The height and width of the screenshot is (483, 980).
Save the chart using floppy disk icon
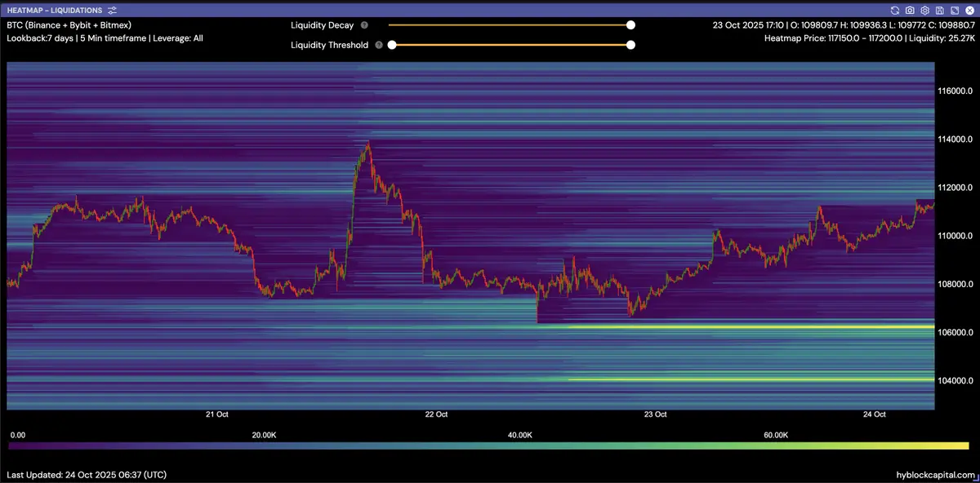tap(939, 11)
